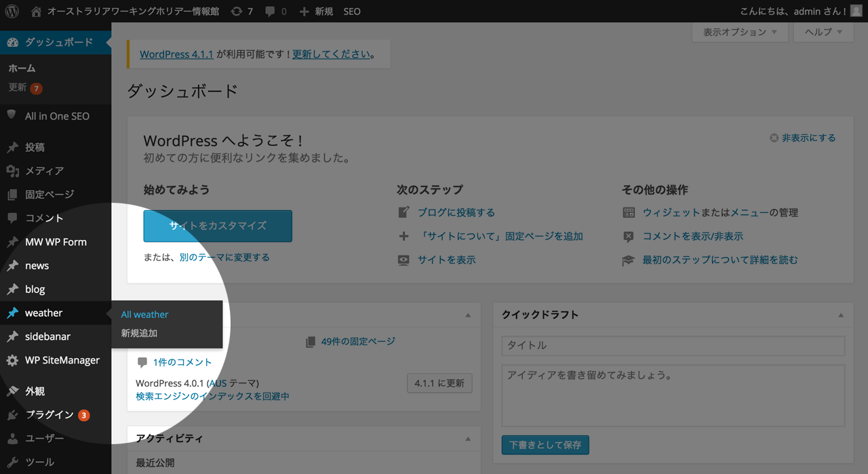Viewport: 868px width, 474px height.
Task: Click the home icon for the site
Action: (x=36, y=12)
